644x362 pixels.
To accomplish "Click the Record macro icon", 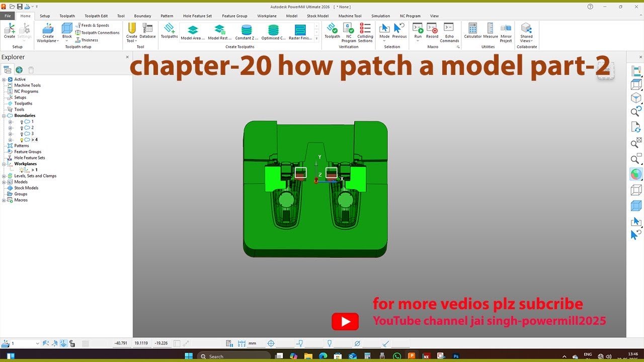I will click(432, 28).
